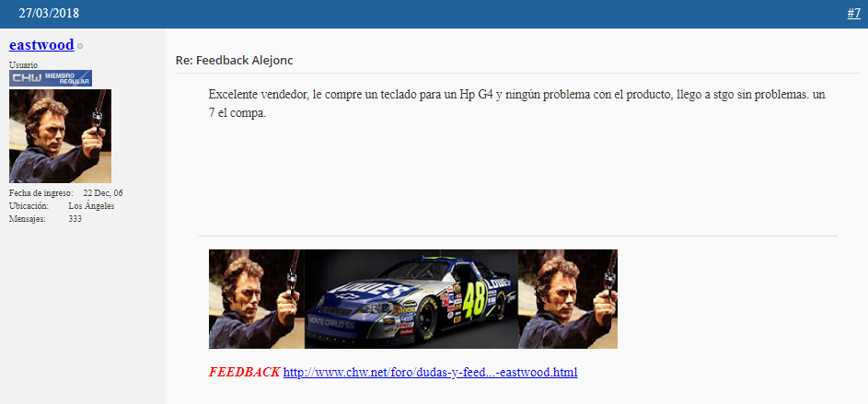Click the red FEEDBACK label in signature
Viewport: 868px width, 404px height.
pos(244,372)
